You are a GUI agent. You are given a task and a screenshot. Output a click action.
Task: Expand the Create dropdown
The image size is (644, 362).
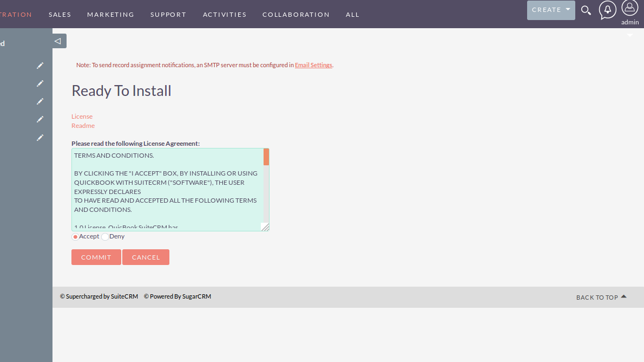[x=551, y=10]
